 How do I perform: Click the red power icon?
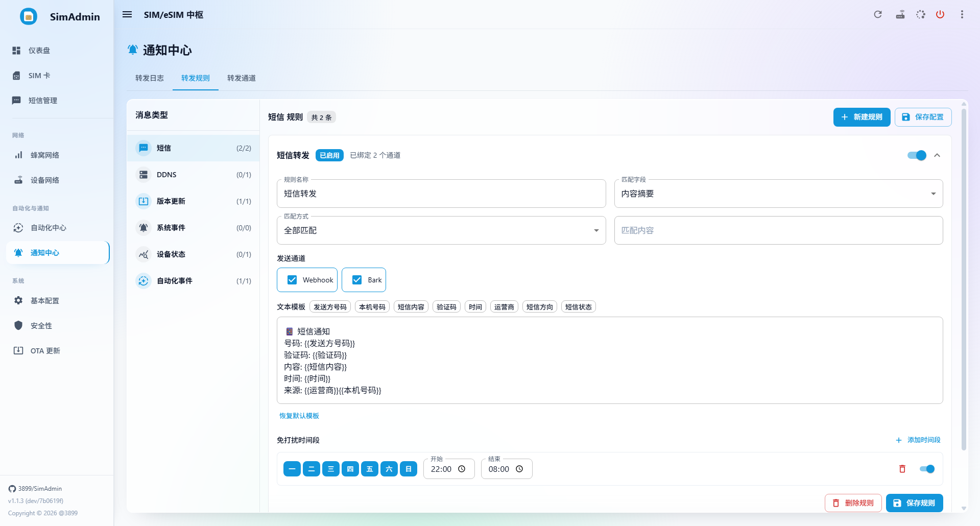coord(940,14)
